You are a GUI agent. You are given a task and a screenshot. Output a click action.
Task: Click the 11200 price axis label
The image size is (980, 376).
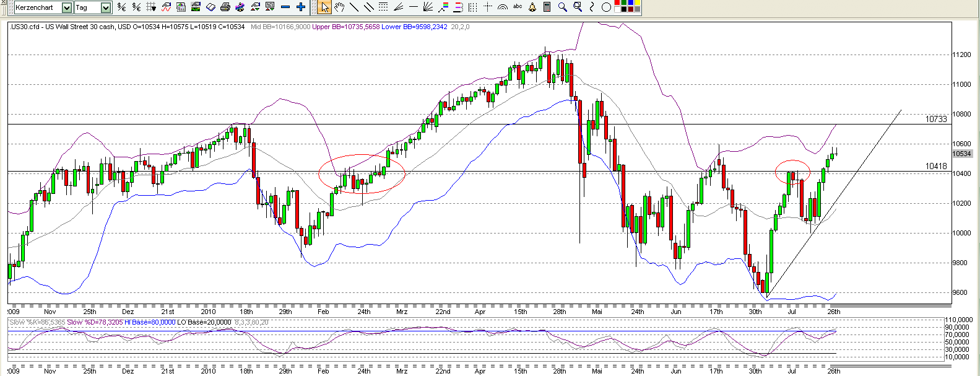[962, 55]
